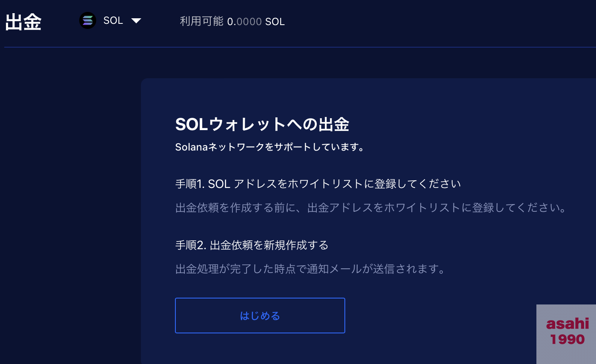Viewport: 596px width, 364px height.
Task: Click the 出金処理が完了した時点で description line
Action: point(310,269)
